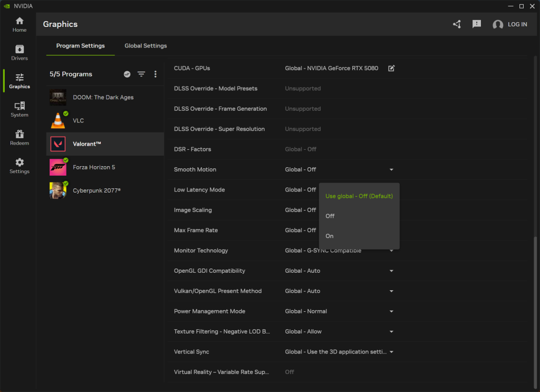Click the NVIDIA logo in the title bar

6,6
